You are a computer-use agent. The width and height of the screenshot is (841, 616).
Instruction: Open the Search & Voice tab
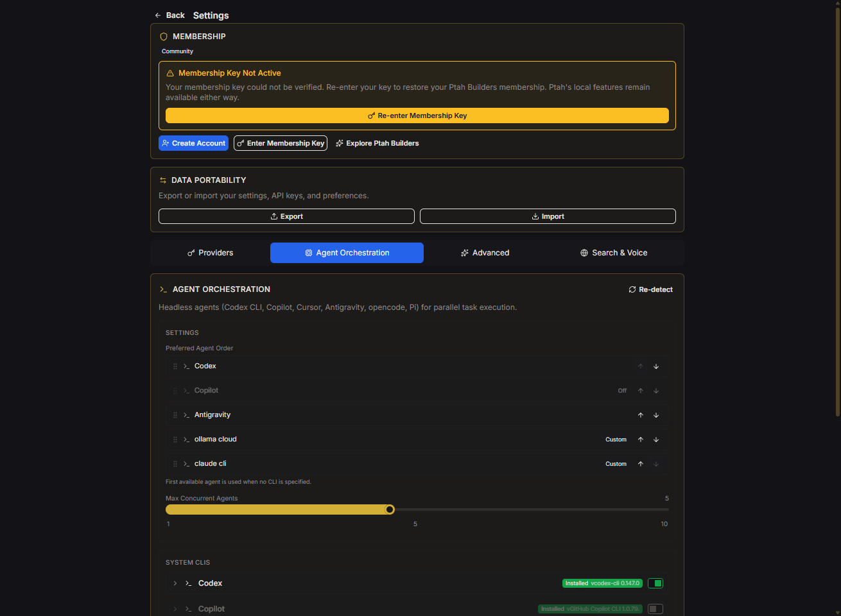pos(614,253)
